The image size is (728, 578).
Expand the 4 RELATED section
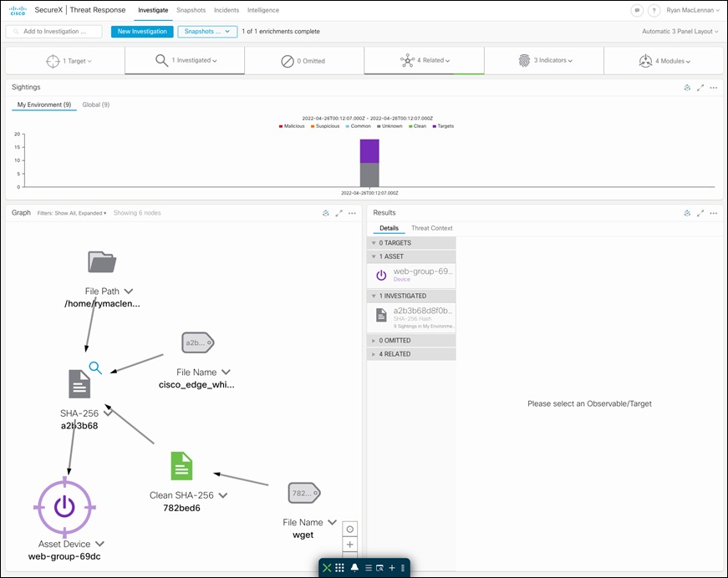(x=411, y=354)
